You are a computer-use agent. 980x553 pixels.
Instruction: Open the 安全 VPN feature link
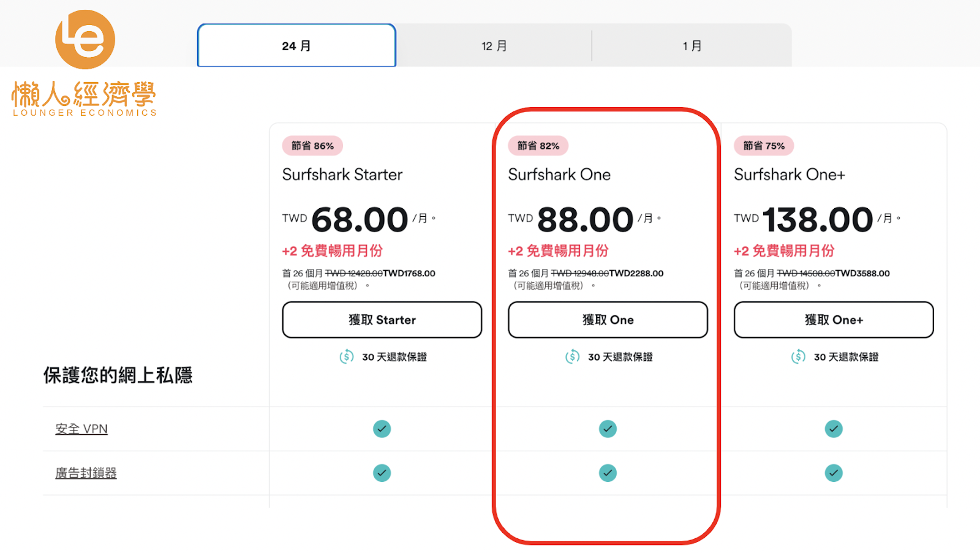tap(81, 429)
